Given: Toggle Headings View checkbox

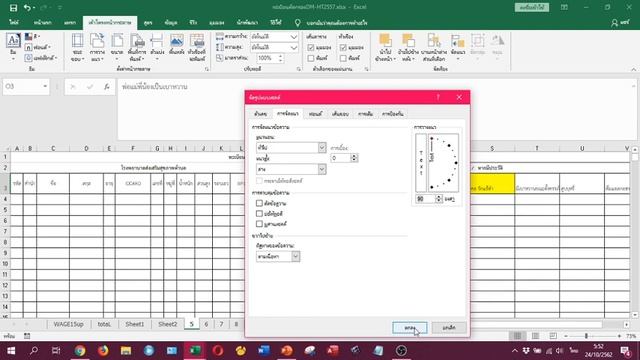Looking at the screenshot, I should 343,48.
